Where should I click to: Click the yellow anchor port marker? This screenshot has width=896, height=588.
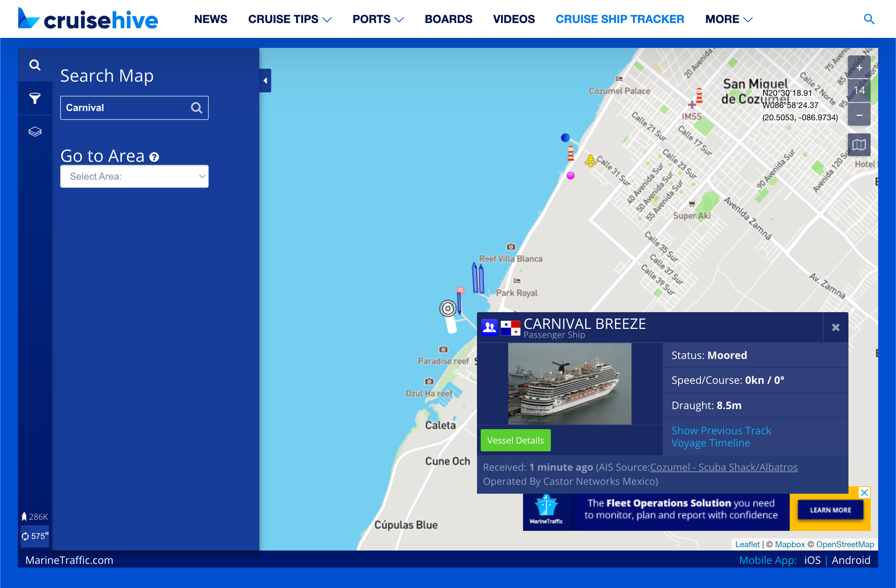pyautogui.click(x=590, y=161)
